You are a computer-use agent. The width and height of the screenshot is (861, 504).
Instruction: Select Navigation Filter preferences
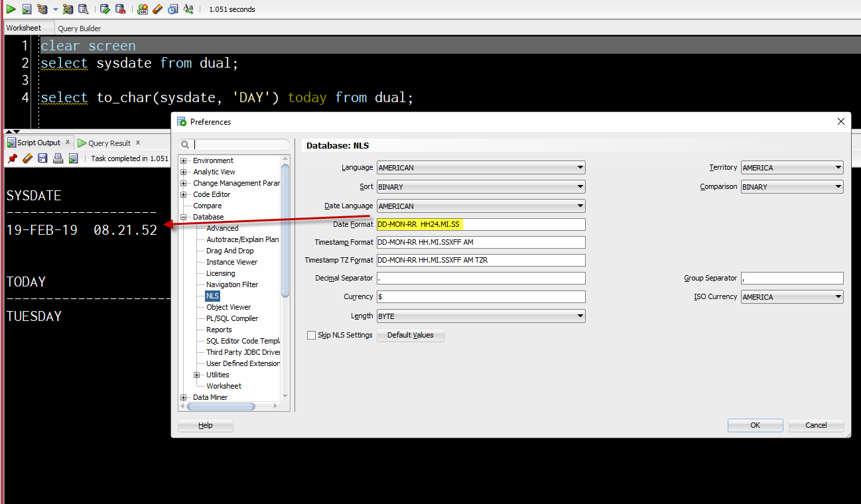coord(232,284)
